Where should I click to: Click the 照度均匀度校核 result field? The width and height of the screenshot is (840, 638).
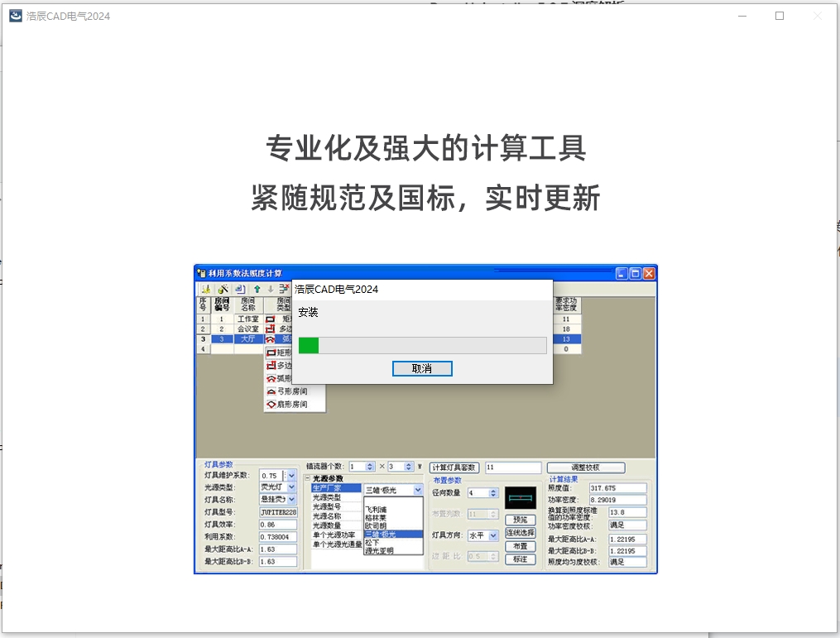click(628, 562)
